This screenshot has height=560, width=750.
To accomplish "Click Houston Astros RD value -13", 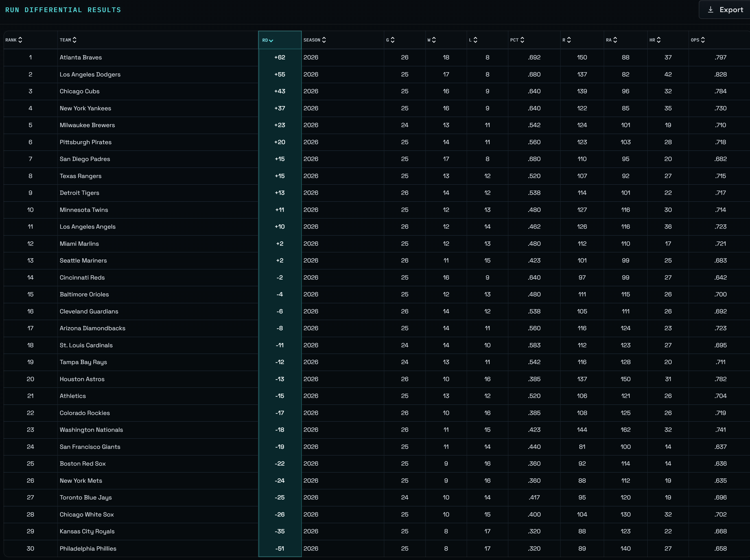I will [279, 379].
